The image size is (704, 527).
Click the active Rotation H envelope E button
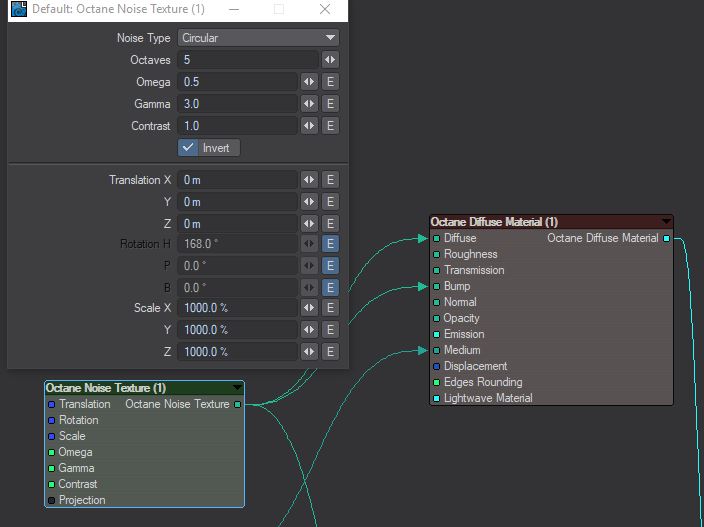(x=330, y=244)
